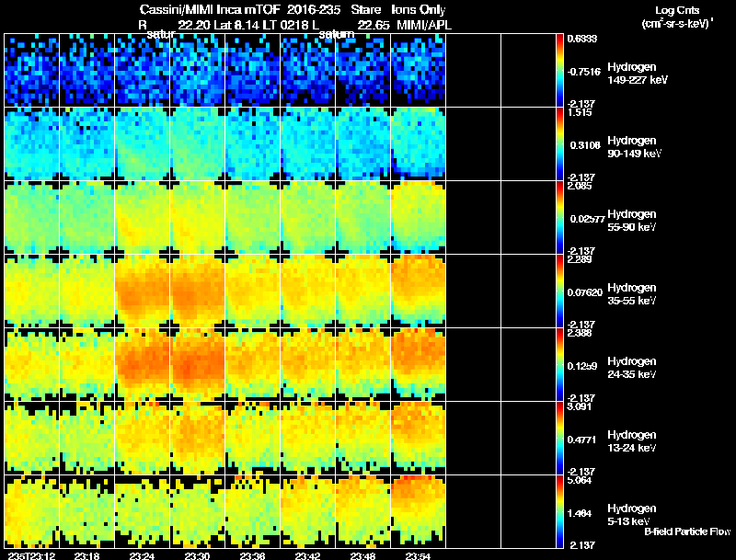The height and width of the screenshot is (560, 736).
Task: Click the 'B-field Particle Flow' text
Action: tap(687, 531)
